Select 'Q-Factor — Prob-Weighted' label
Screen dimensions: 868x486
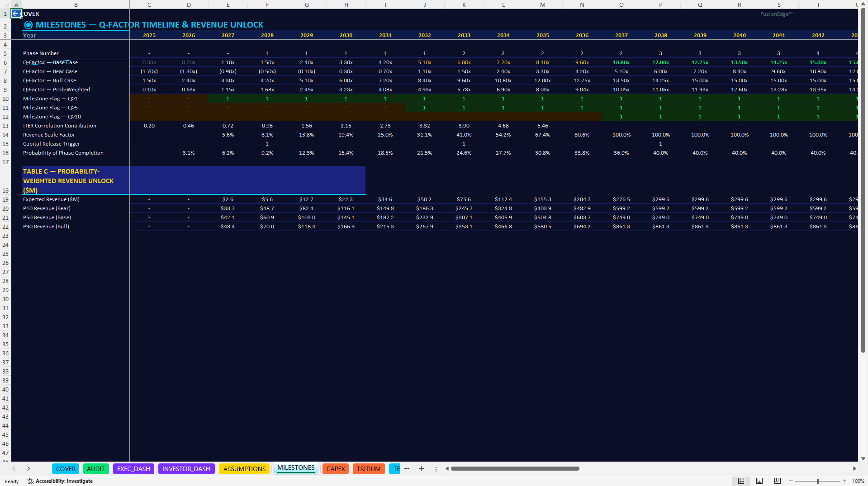click(x=76, y=90)
